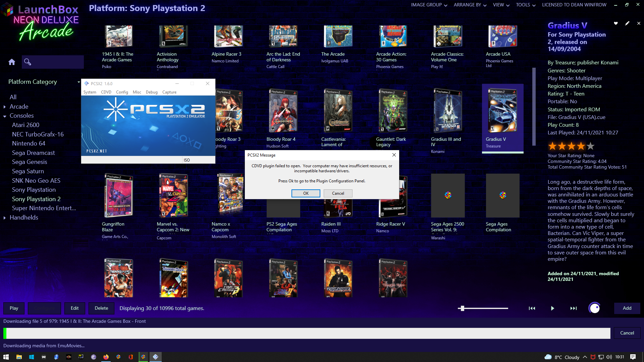Expand the Handhelds tree node
This screenshot has width=644, height=362.
click(x=5, y=218)
